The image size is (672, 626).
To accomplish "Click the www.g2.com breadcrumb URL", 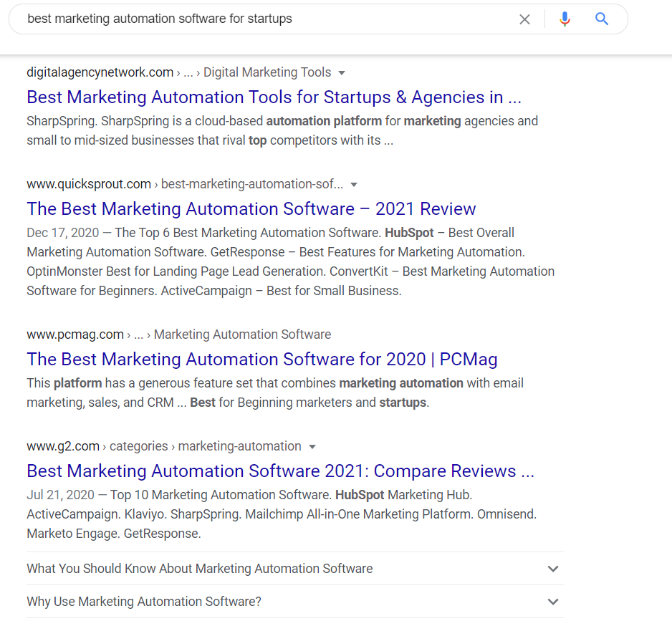I will 63,446.
